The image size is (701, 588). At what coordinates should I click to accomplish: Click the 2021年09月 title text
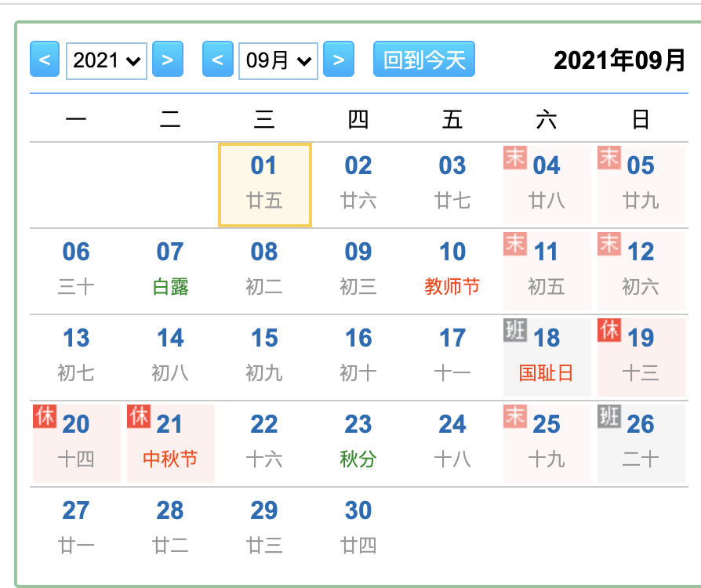pos(619,60)
